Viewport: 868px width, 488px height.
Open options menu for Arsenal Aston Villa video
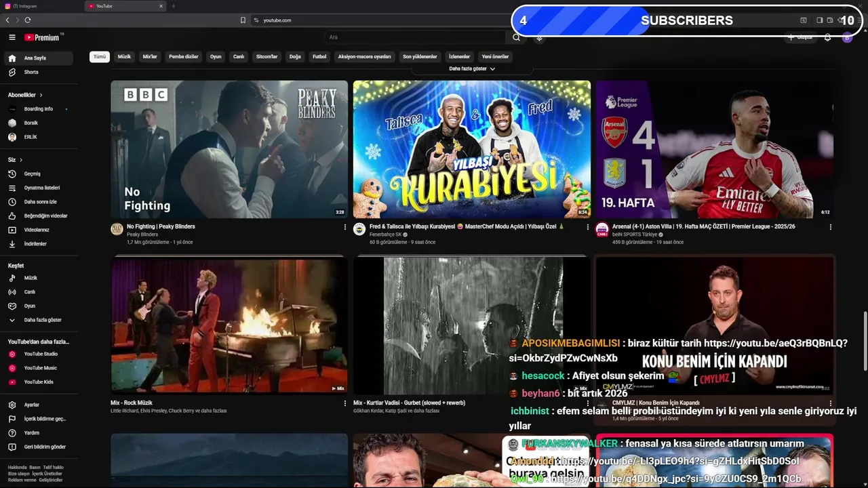click(830, 227)
